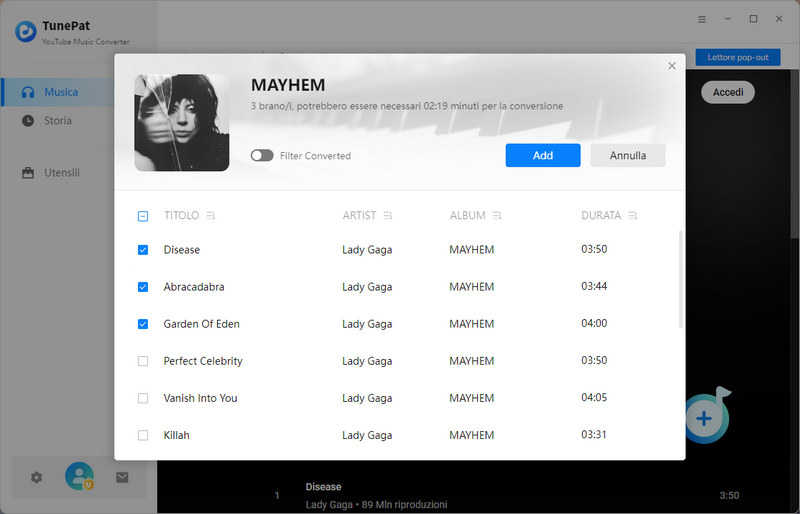The width and height of the screenshot is (800, 514).
Task: Click the main window right scrollbar
Action: [794, 153]
